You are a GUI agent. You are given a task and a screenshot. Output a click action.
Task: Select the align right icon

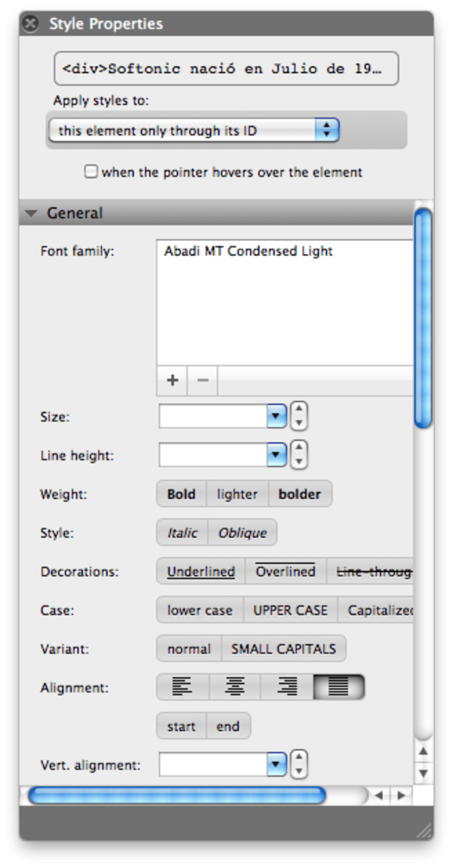287,687
